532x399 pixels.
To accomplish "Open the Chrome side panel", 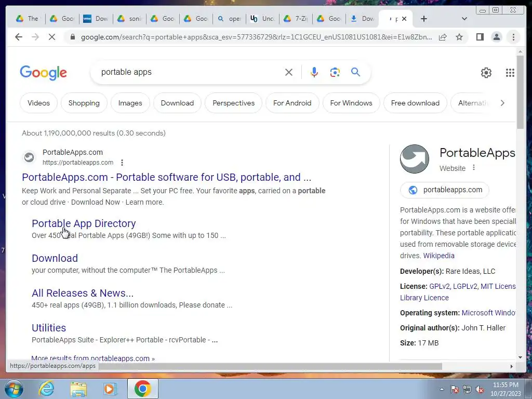I will [480, 37].
